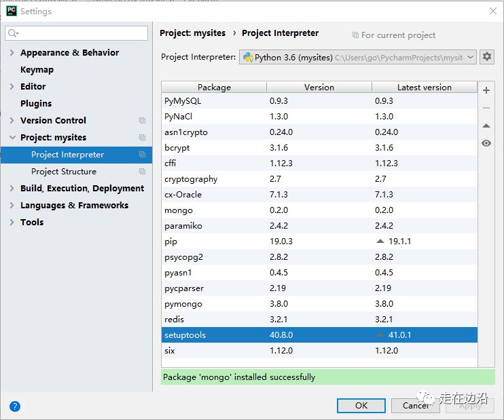The image size is (504, 420).
Task: Click the add package plus icon
Action: tap(486, 90)
